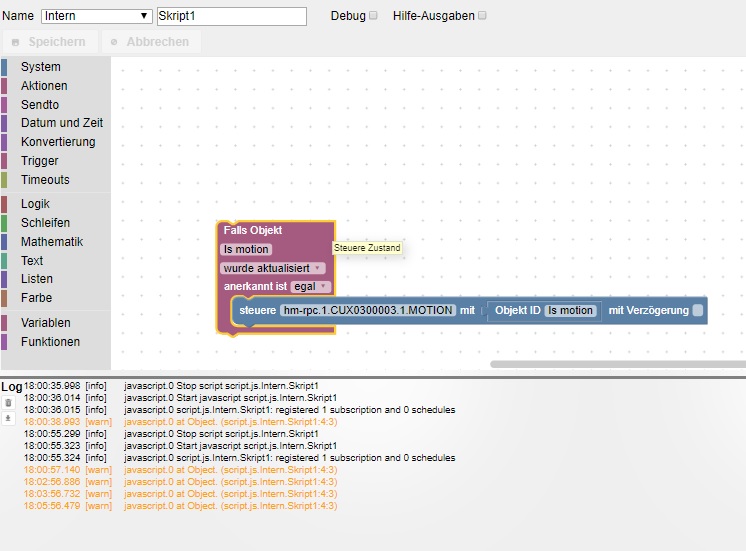This screenshot has width=746, height=551.
Task: Select the 'Objekt ID' label in value block
Action: (x=518, y=310)
